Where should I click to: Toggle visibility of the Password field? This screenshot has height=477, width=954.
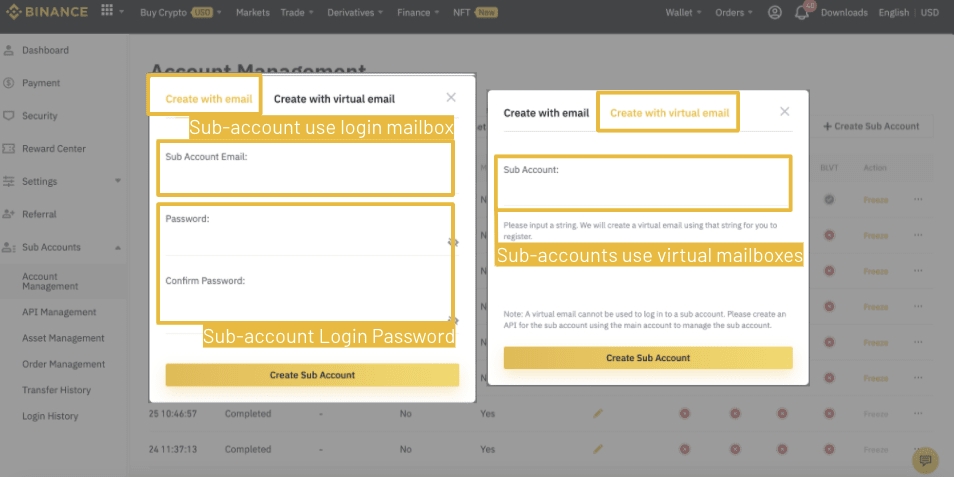coord(453,242)
